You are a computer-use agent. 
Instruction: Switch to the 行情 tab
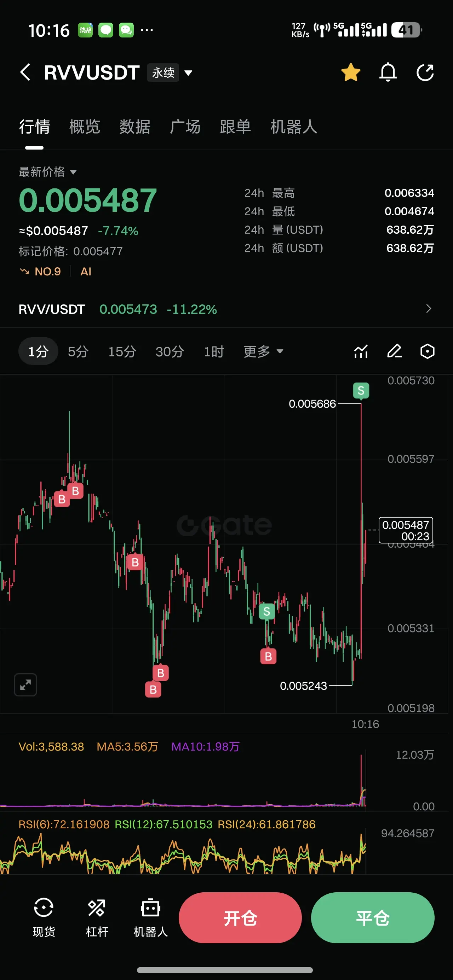tap(35, 127)
